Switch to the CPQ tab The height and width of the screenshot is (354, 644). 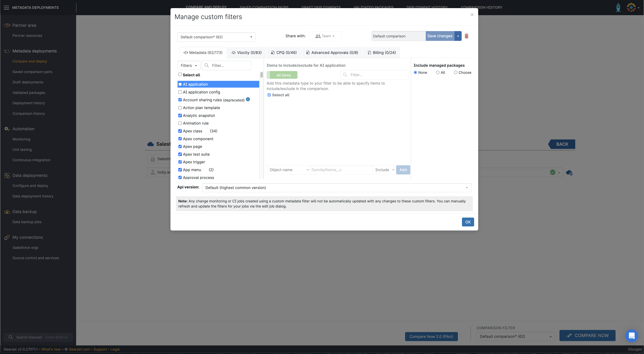pos(284,53)
